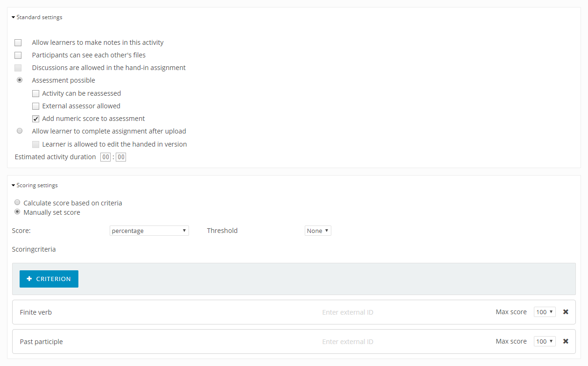The width and height of the screenshot is (588, 366).
Task: Click Max score label in Past participle row
Action: click(x=511, y=341)
